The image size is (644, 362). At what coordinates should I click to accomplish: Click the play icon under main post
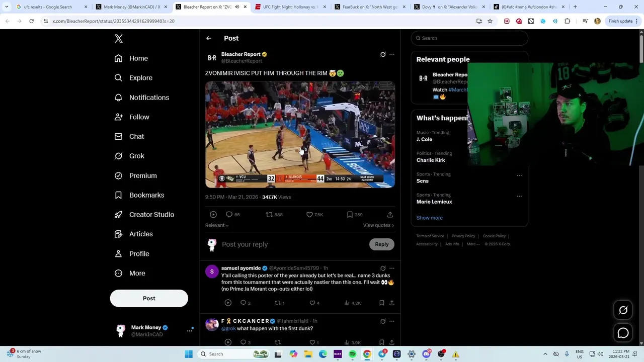[x=213, y=215]
